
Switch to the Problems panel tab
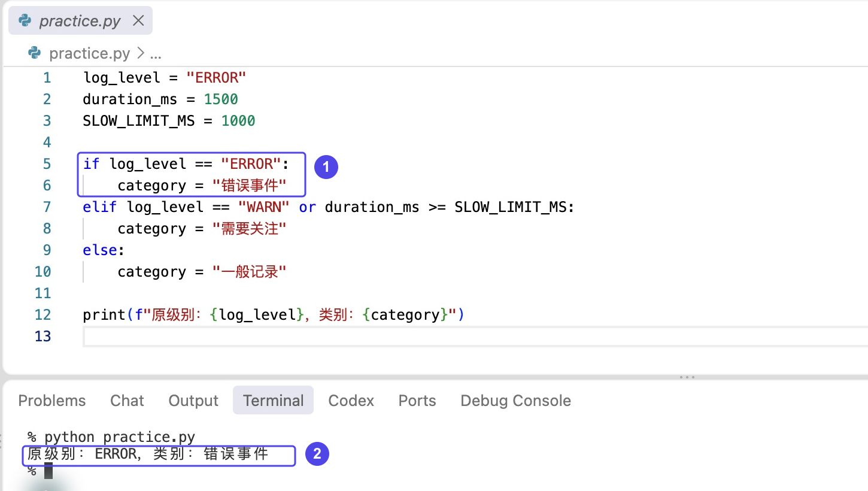pos(52,401)
